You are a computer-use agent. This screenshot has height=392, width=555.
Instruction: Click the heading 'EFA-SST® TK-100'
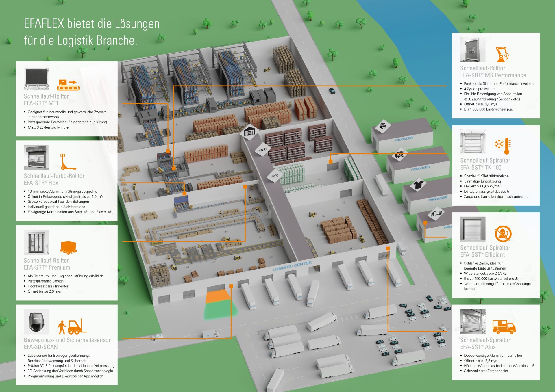coord(481,168)
